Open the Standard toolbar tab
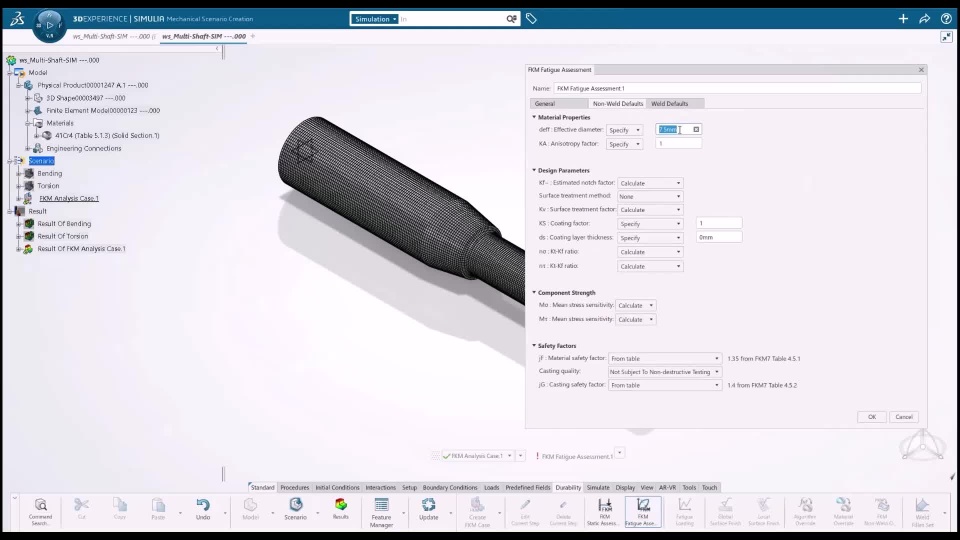 pos(262,487)
